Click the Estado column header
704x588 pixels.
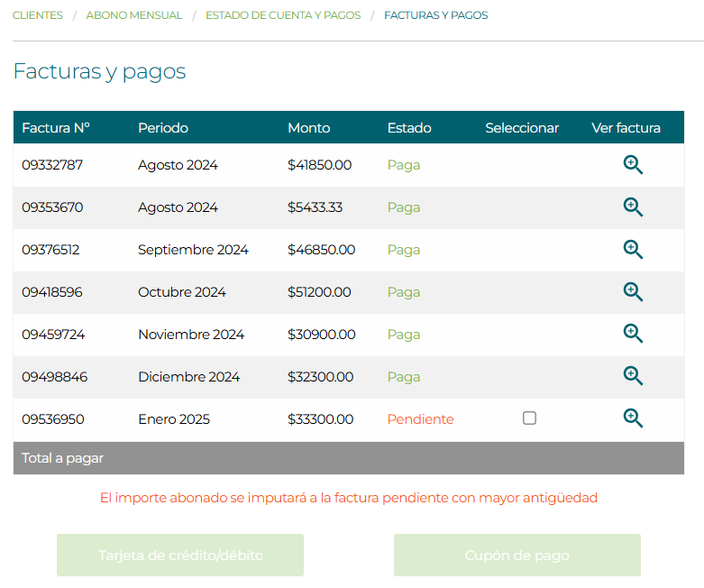(x=409, y=128)
